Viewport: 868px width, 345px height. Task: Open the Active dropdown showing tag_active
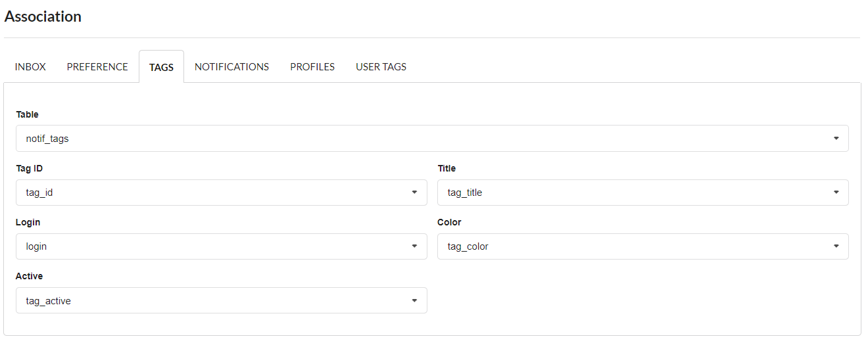(x=221, y=300)
